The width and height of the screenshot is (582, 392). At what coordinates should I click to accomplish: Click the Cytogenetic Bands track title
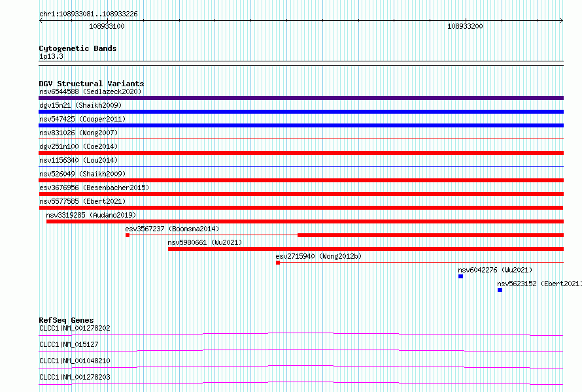click(78, 48)
